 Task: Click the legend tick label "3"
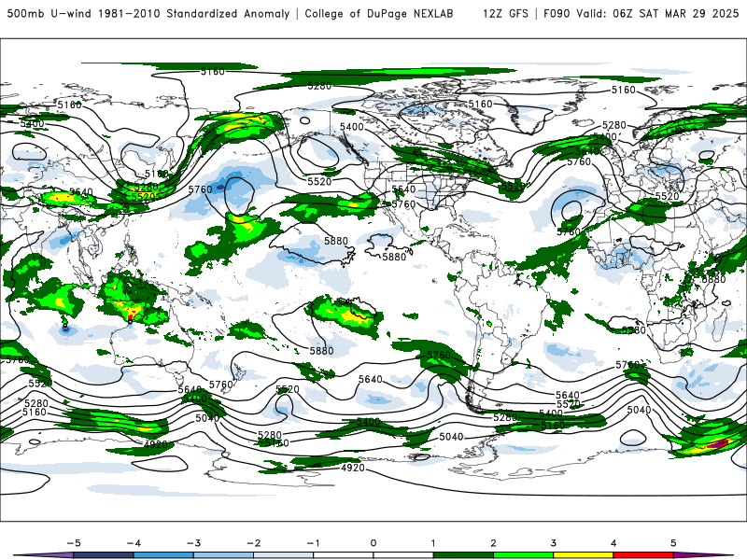point(553,543)
